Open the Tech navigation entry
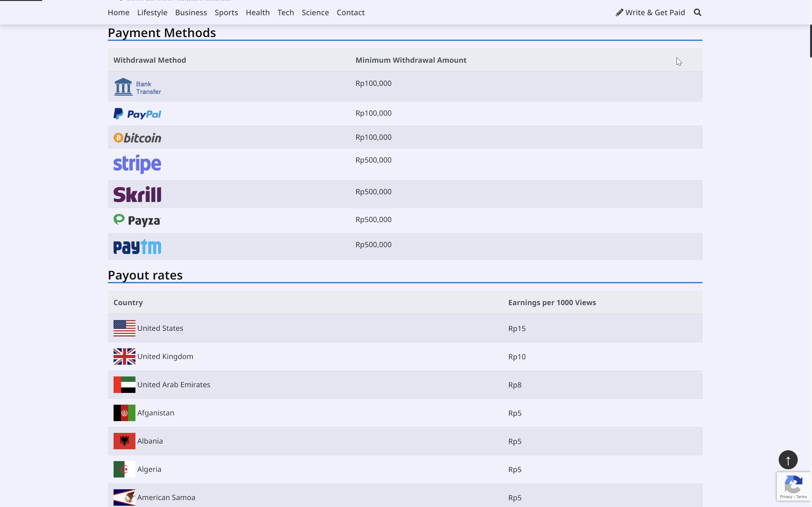 point(285,12)
